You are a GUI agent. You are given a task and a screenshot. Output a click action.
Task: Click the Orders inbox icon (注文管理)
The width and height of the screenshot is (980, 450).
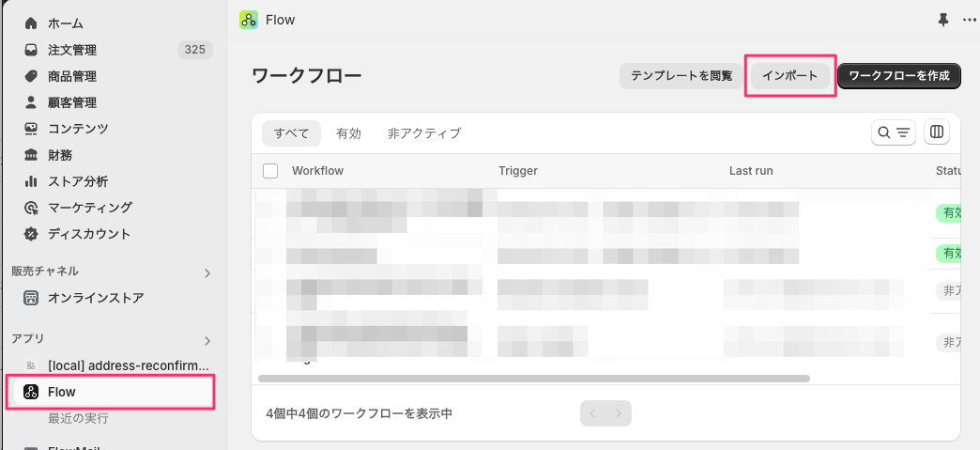tap(31, 50)
